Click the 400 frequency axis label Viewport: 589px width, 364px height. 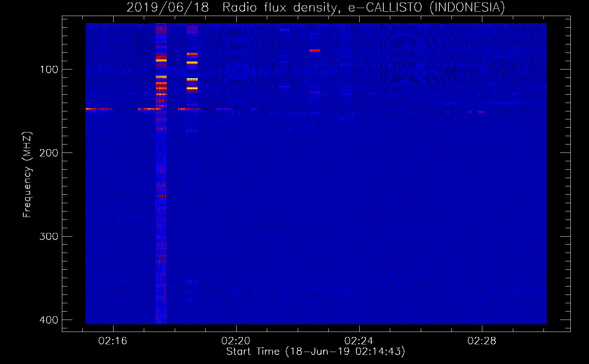tap(49, 320)
